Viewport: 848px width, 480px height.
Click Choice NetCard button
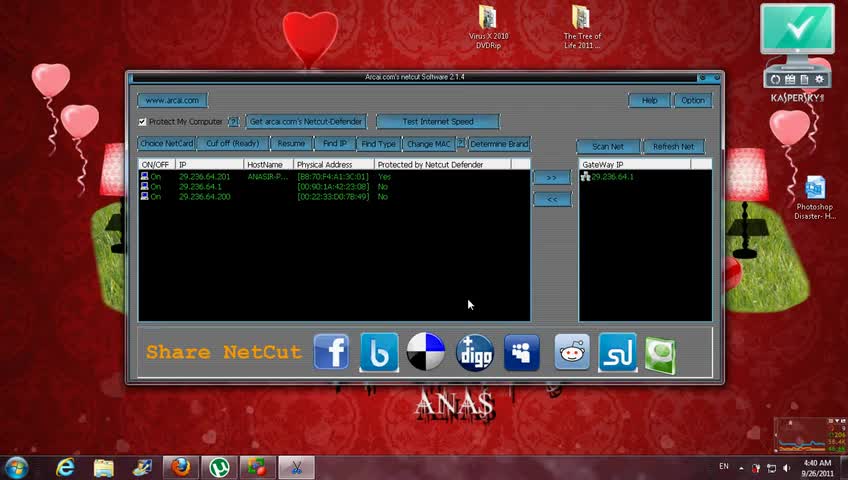167,144
